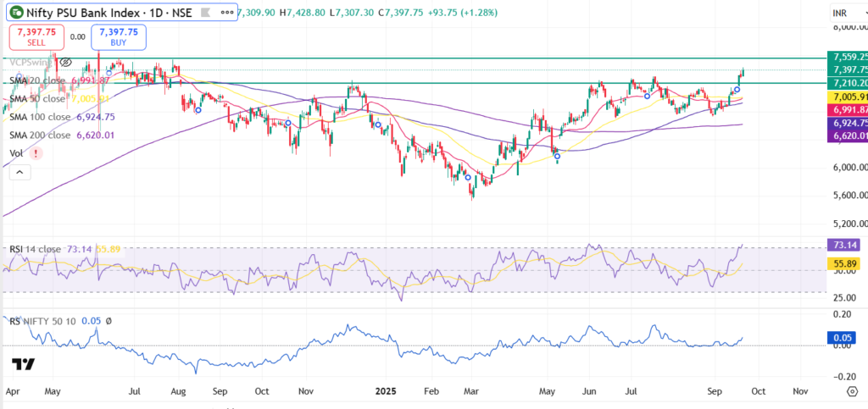The width and height of the screenshot is (868, 409).
Task: Click the Ø icon beside RS NIFTY 50
Action: coord(108,321)
